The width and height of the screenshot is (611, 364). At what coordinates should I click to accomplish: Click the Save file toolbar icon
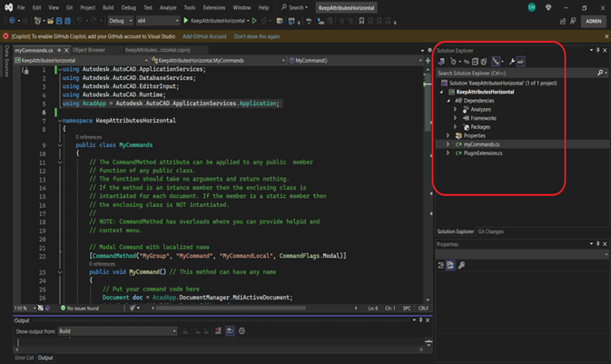(59, 21)
